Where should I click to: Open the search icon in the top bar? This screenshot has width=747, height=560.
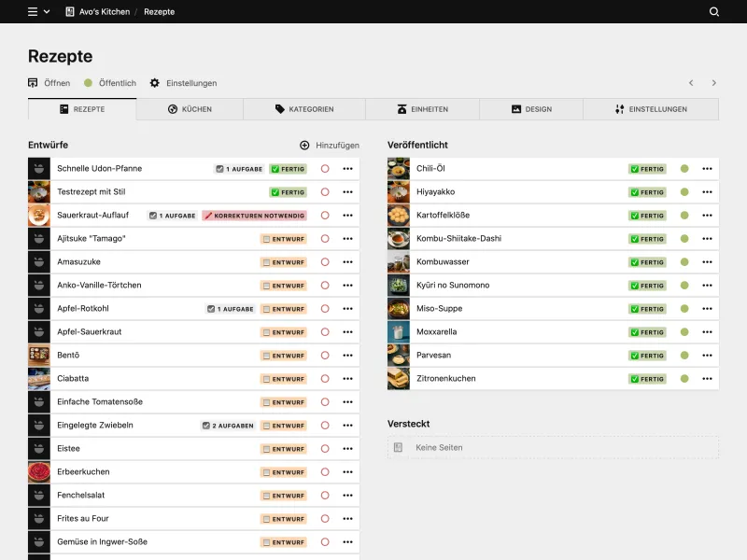(x=715, y=11)
